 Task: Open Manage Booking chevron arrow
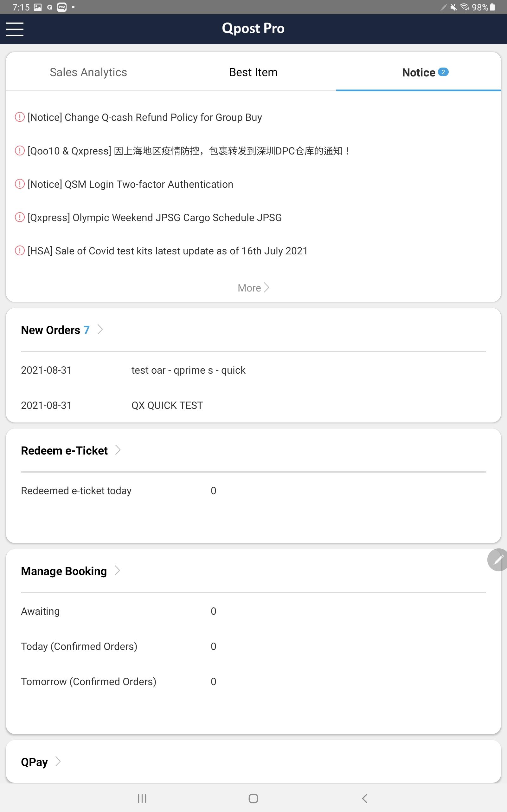coord(117,570)
